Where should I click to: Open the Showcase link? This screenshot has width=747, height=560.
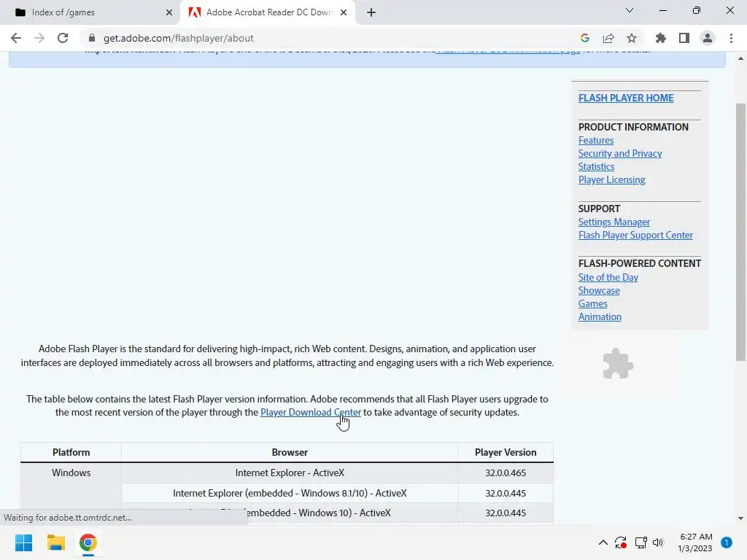tap(599, 290)
